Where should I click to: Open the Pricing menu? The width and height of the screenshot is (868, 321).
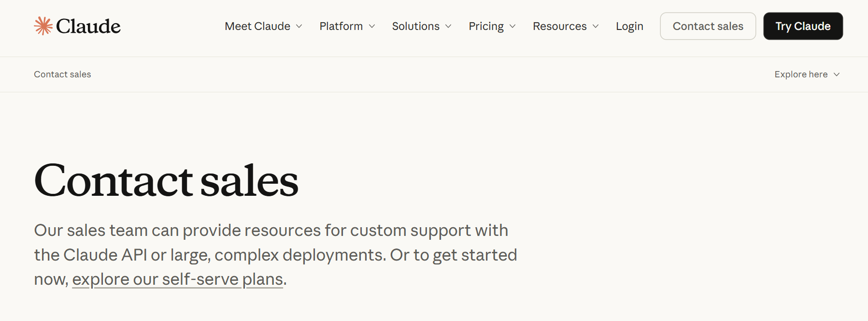[x=492, y=26]
